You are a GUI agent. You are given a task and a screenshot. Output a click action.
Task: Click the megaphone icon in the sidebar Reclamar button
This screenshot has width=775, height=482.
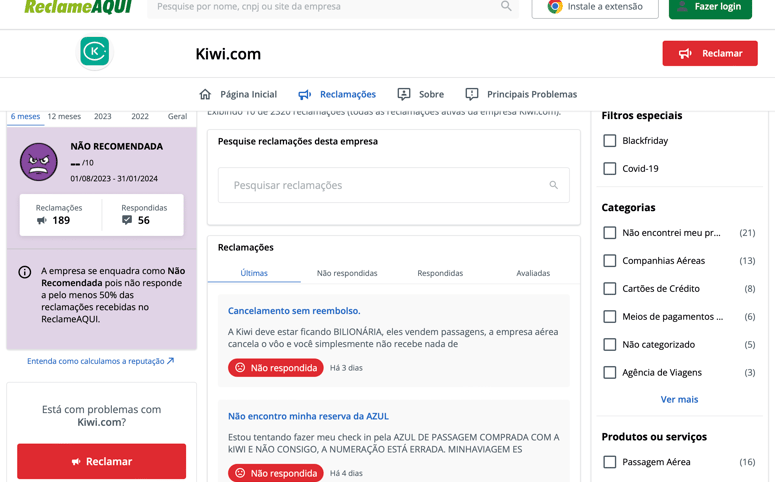click(76, 461)
